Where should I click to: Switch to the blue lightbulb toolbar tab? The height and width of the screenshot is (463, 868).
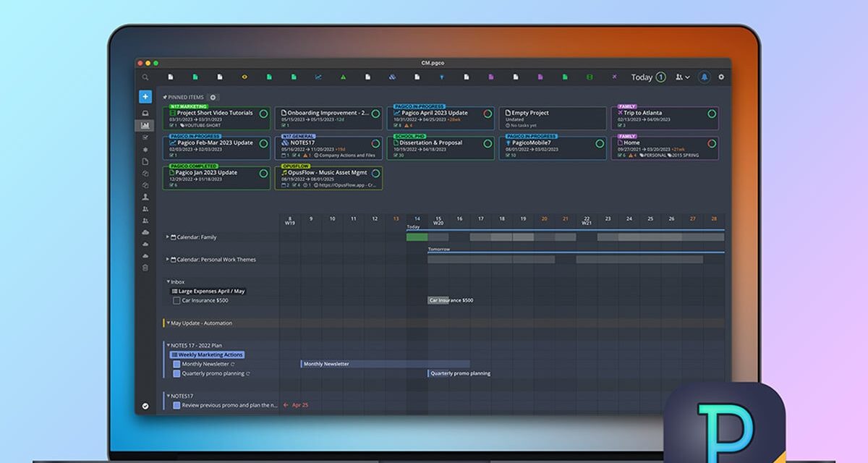[441, 77]
